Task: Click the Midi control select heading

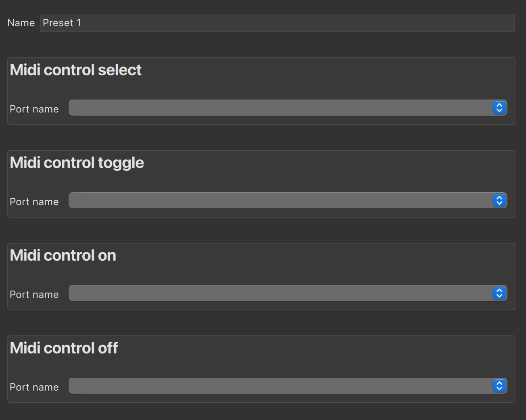Action: click(75, 70)
